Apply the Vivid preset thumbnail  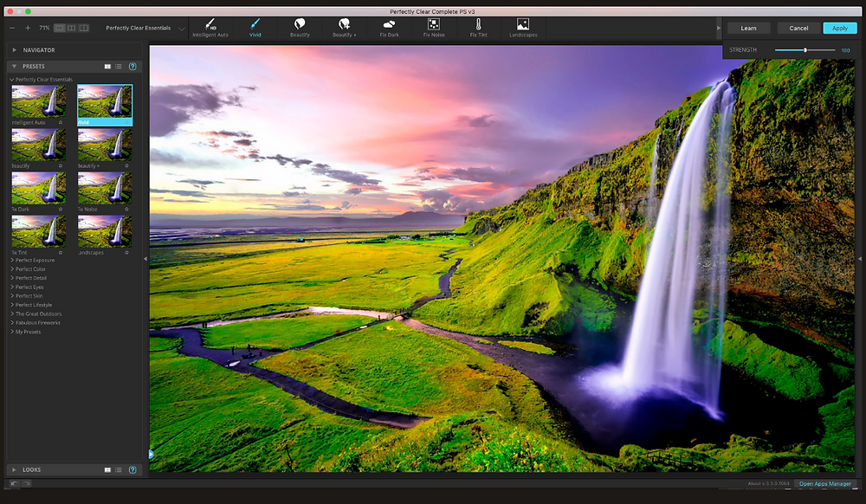click(x=105, y=101)
